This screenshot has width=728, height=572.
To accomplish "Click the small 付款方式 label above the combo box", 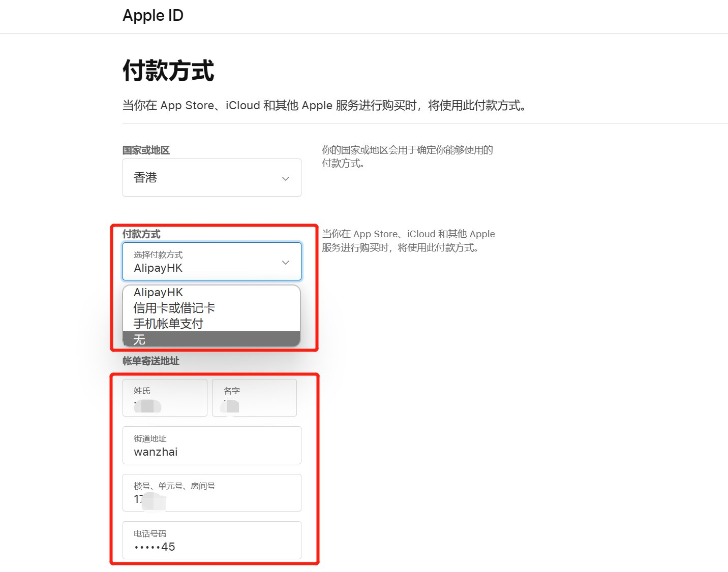I will pos(141,234).
